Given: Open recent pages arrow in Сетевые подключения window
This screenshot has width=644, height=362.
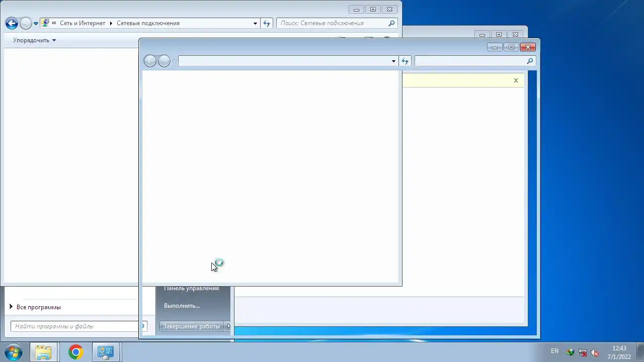Looking at the screenshot, I should point(36,24).
